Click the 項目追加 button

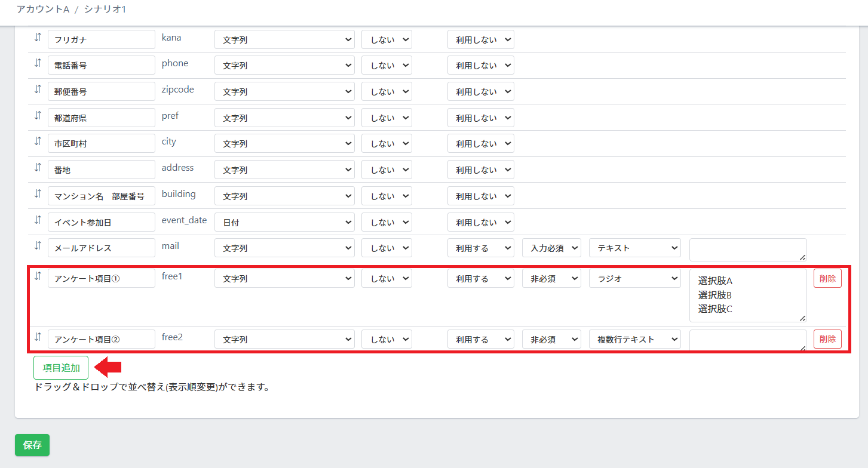[61, 368]
